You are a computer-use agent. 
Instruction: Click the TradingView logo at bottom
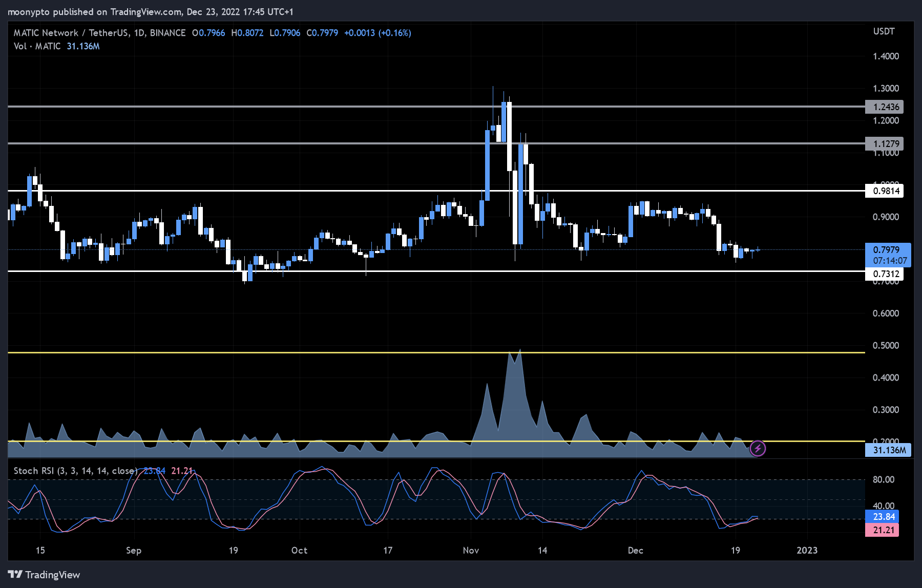tap(44, 575)
